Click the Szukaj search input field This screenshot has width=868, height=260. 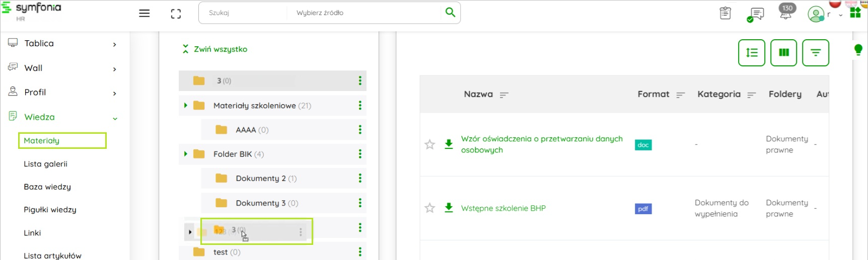[243, 13]
